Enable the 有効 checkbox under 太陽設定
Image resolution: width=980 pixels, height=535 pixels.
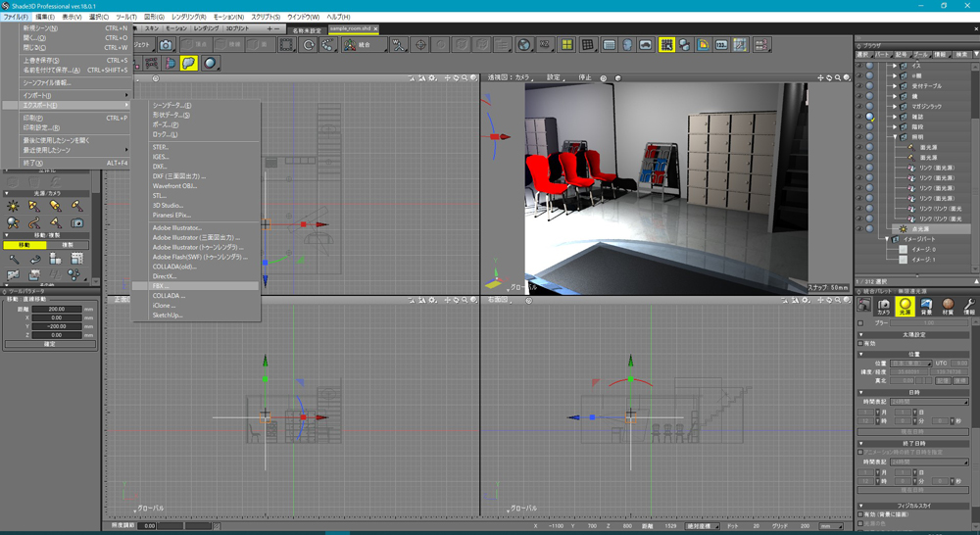[861, 344]
